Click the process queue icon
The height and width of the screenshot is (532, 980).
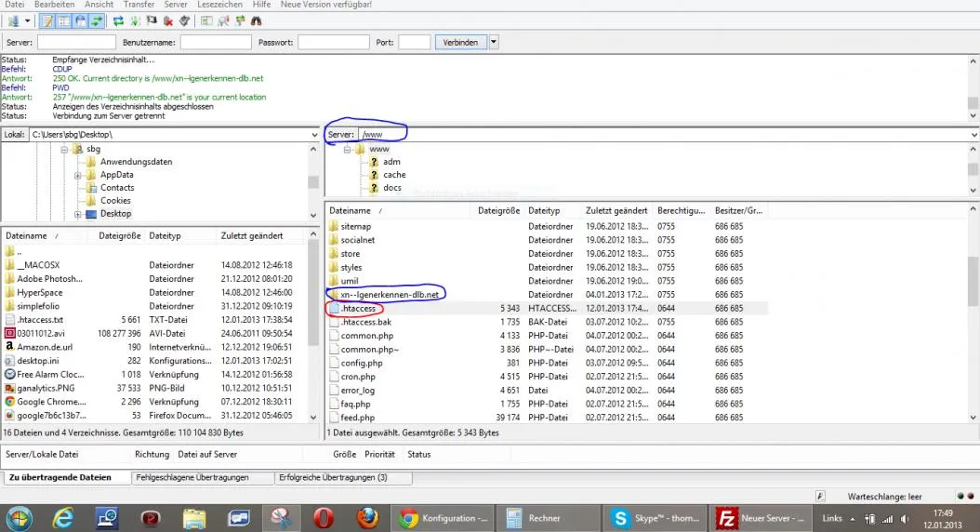tap(135, 21)
